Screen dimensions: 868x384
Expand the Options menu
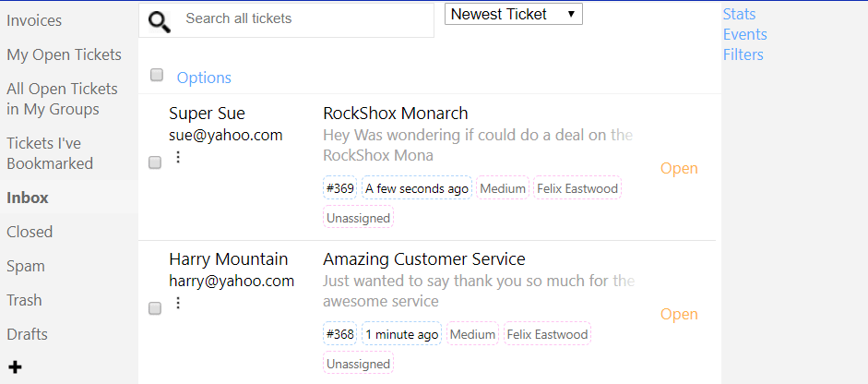click(204, 78)
